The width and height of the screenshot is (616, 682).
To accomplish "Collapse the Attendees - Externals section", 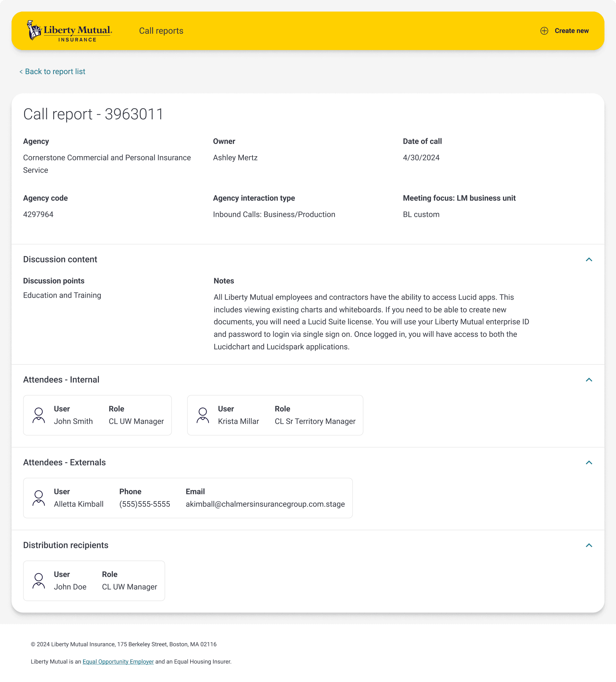I will pyautogui.click(x=589, y=463).
